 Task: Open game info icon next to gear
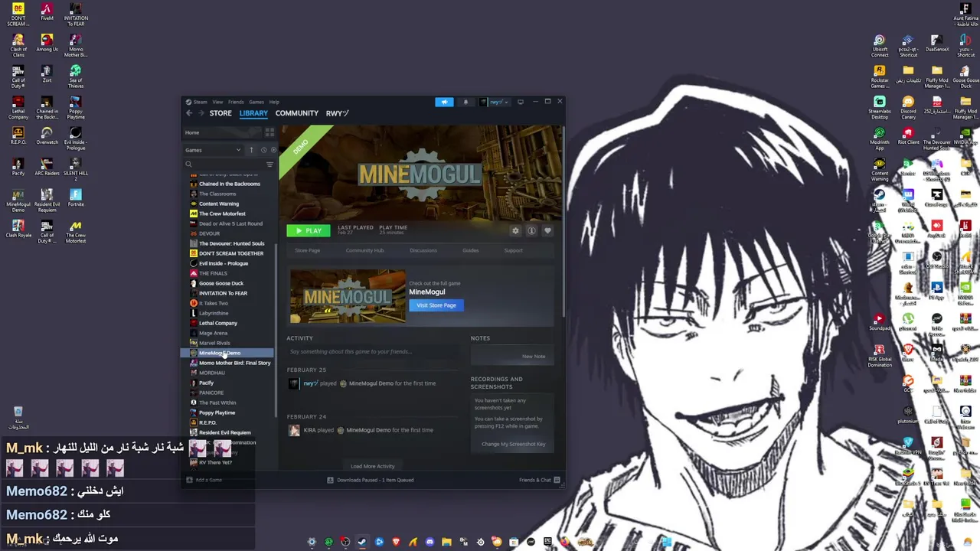coord(531,230)
